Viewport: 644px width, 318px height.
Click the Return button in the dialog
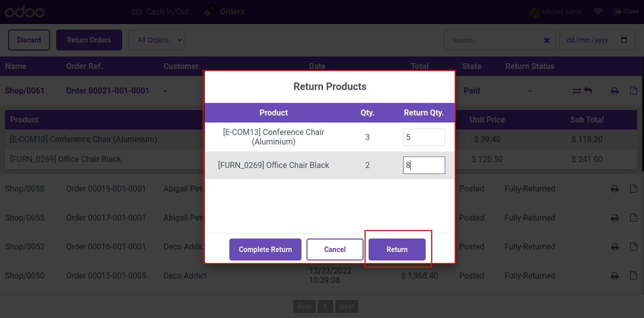tap(397, 249)
